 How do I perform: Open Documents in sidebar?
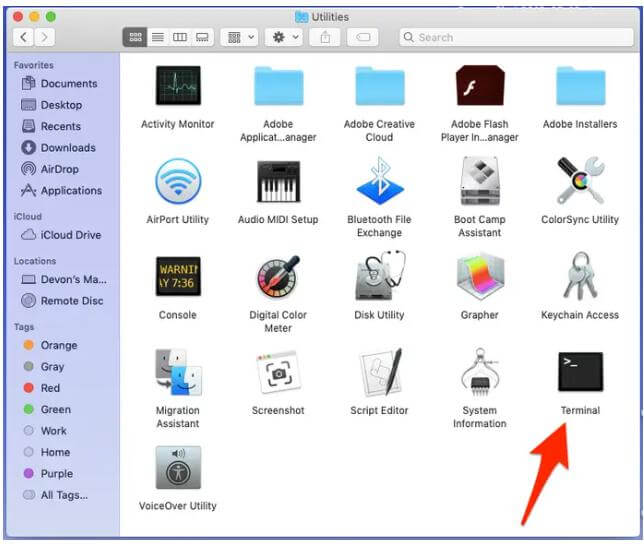click(60, 83)
